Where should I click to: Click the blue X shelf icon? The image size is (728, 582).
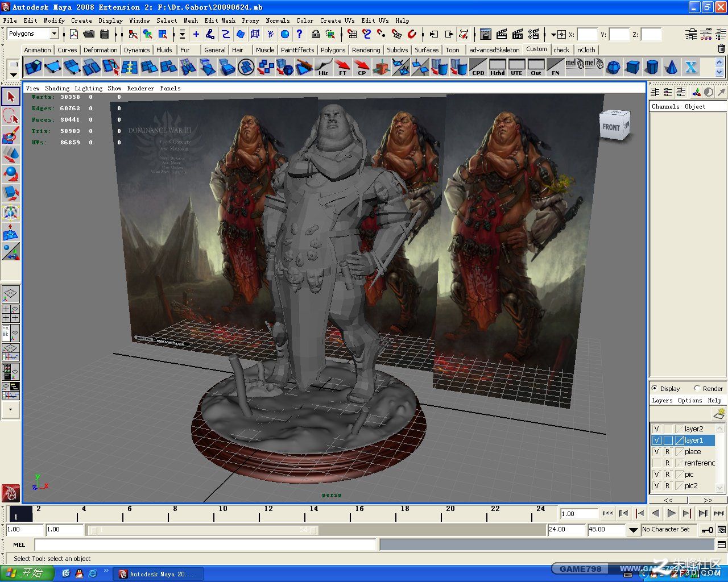691,67
